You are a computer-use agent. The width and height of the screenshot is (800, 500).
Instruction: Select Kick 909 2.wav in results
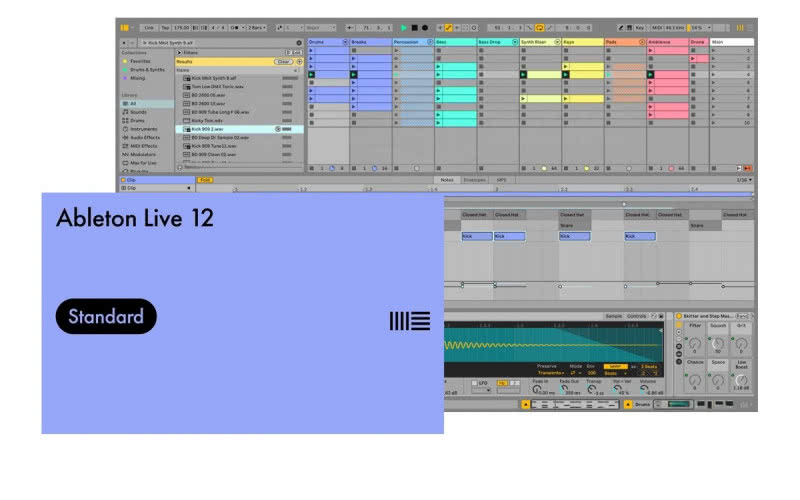coord(239,129)
